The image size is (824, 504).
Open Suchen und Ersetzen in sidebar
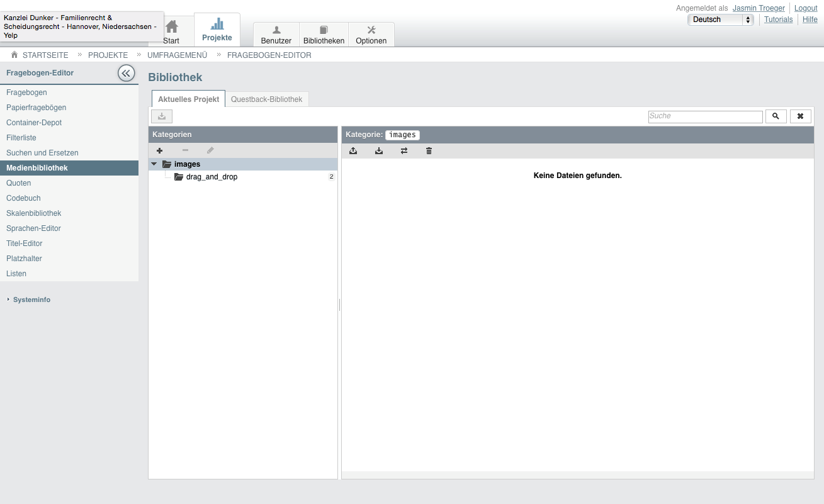[x=69, y=153]
